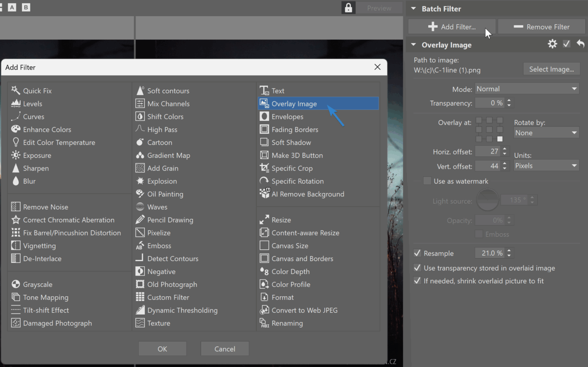Click the Add Filter... button

[x=452, y=27]
